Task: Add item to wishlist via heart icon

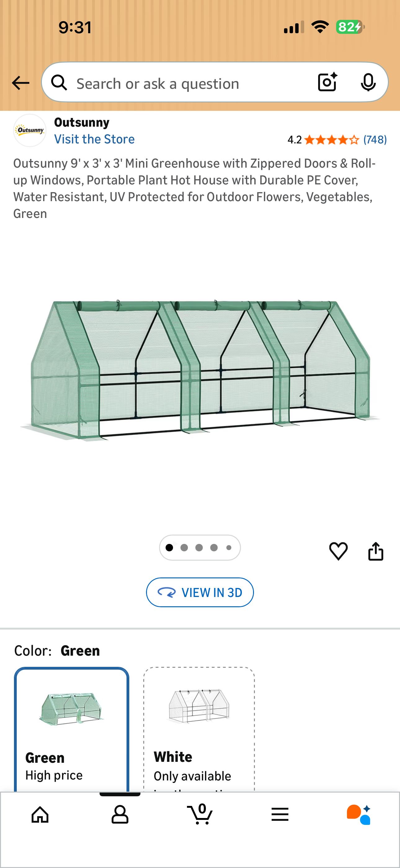Action: (338, 551)
